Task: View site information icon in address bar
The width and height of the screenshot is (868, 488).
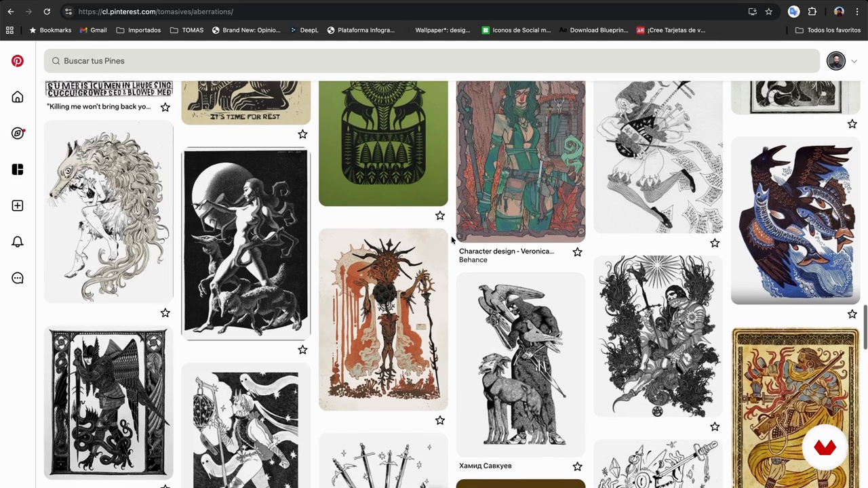Action: click(x=68, y=12)
